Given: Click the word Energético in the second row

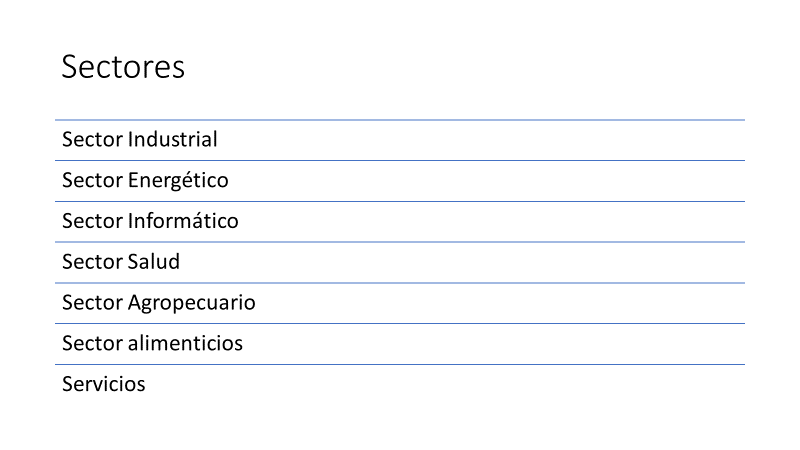Looking at the screenshot, I should point(179,181).
